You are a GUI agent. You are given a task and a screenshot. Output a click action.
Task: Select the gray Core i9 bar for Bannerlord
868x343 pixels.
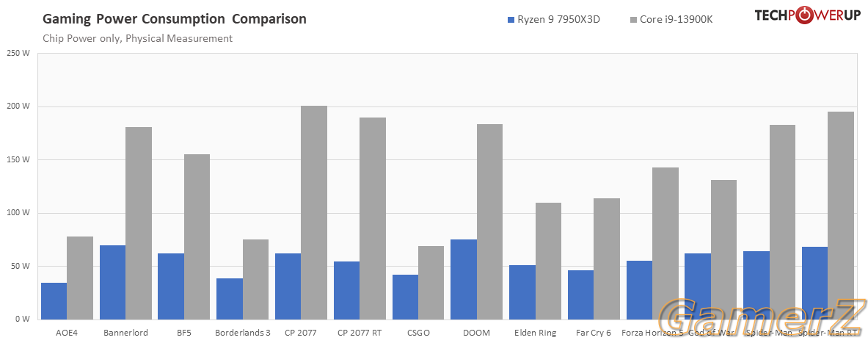click(139, 223)
